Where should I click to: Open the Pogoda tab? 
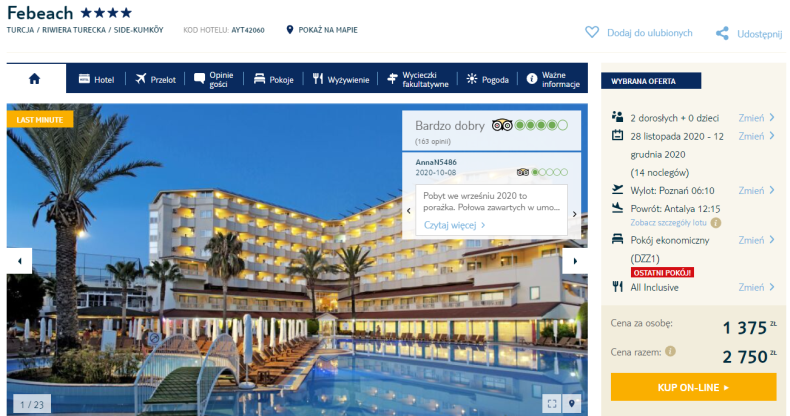(487, 79)
